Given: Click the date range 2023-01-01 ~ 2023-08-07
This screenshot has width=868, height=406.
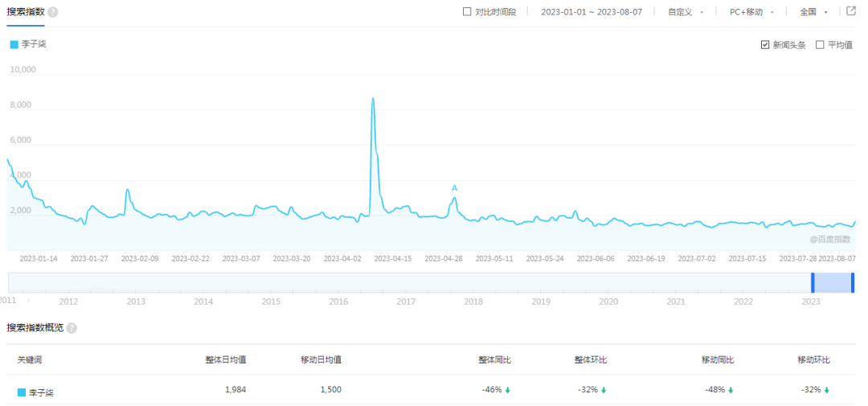Looking at the screenshot, I should tap(591, 12).
